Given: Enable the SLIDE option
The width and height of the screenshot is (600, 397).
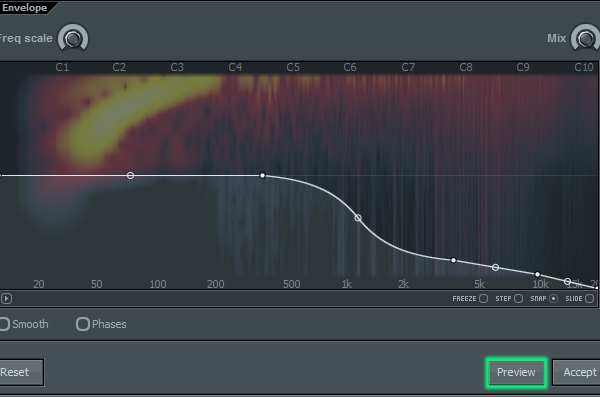Looking at the screenshot, I should (590, 298).
